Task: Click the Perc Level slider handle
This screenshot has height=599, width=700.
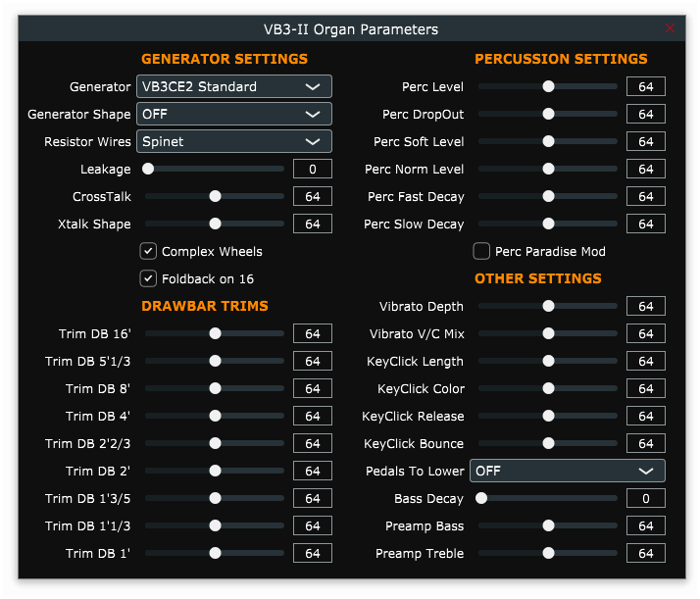Action: (548, 86)
